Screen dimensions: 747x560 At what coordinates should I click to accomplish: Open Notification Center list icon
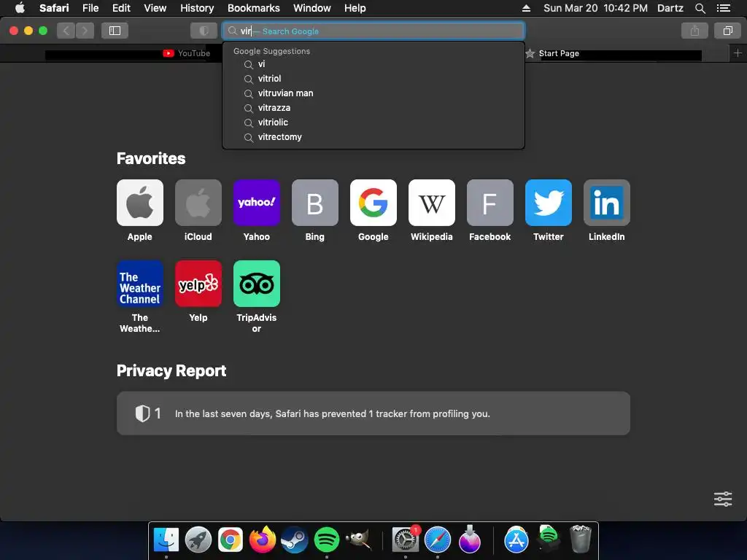coord(723,8)
